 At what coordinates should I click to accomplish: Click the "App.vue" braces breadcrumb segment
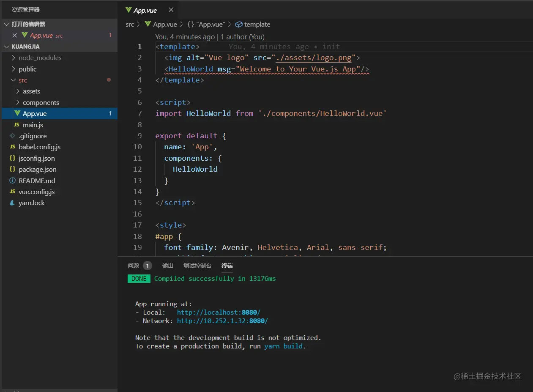(x=206, y=25)
